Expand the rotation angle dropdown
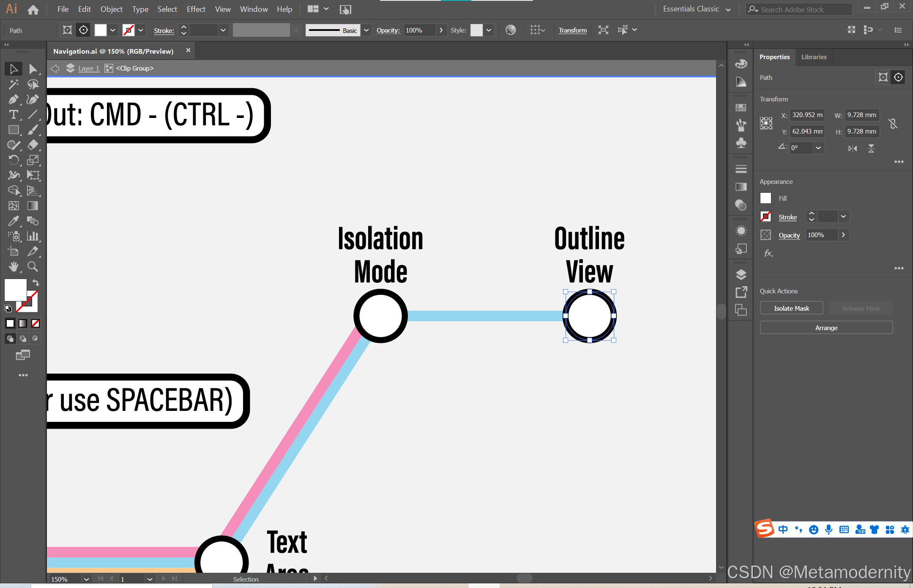Viewport: 913px width, 588px height. tap(818, 148)
